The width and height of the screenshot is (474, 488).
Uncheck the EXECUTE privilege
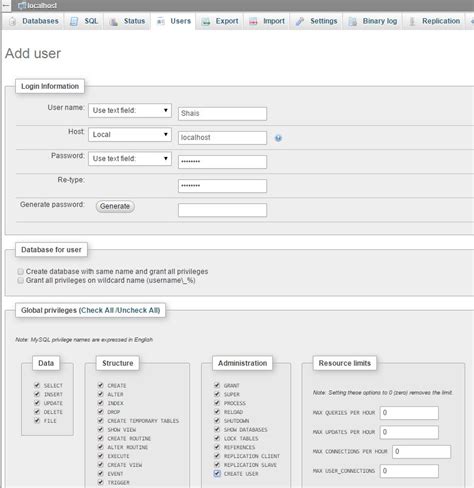coord(101,456)
